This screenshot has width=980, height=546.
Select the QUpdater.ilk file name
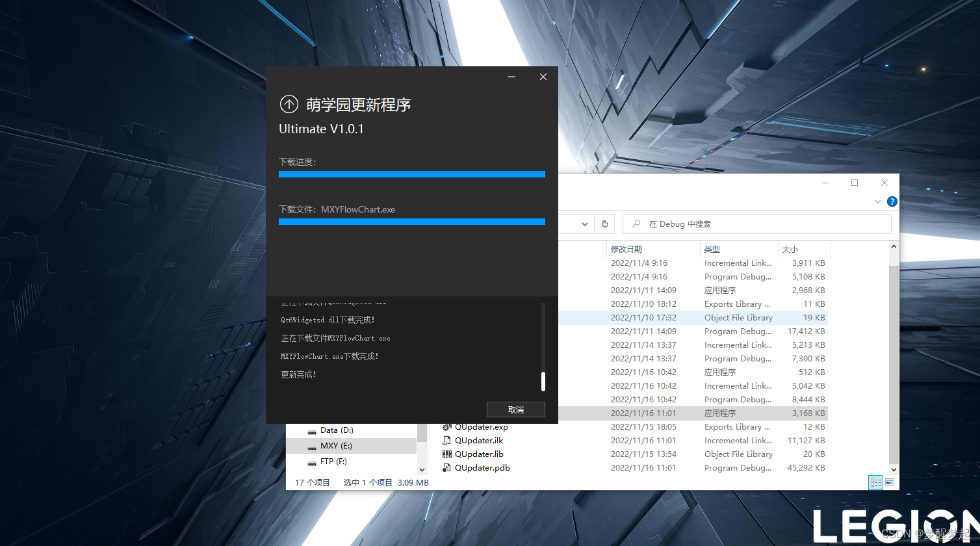pos(479,441)
